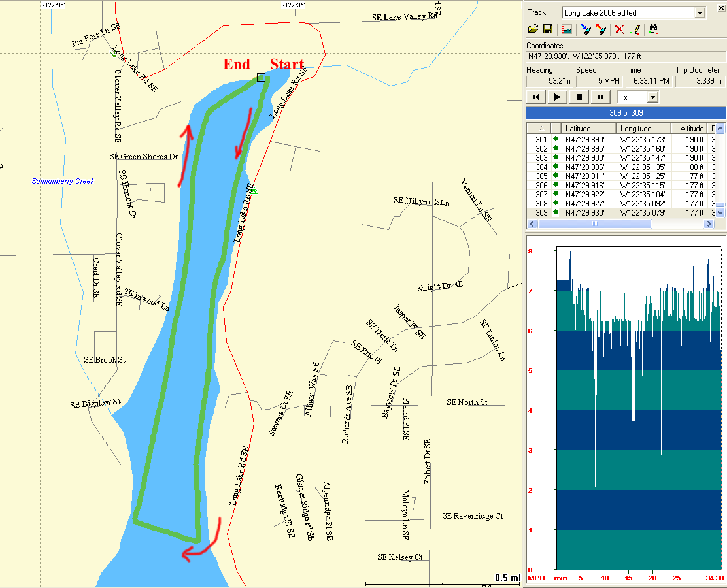Screen dimensions: 727x588
Task: Click the upload track from GPS icon
Action: 601,29
